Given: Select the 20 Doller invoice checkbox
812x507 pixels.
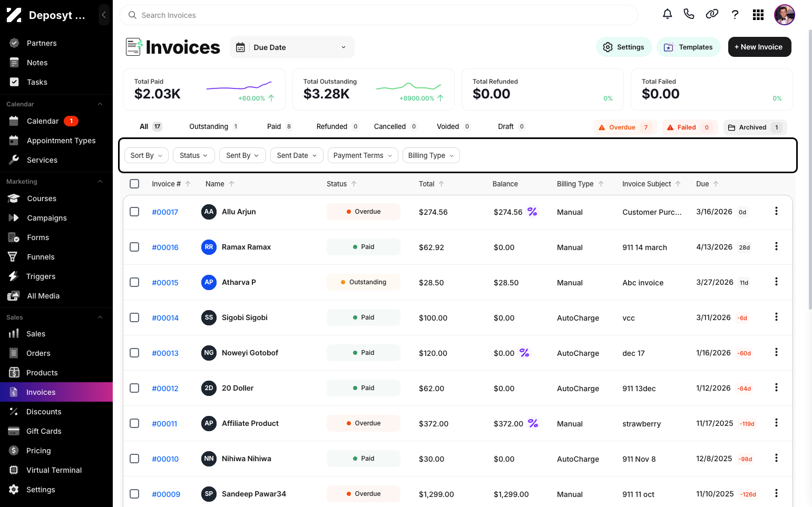Looking at the screenshot, I should pyautogui.click(x=134, y=388).
